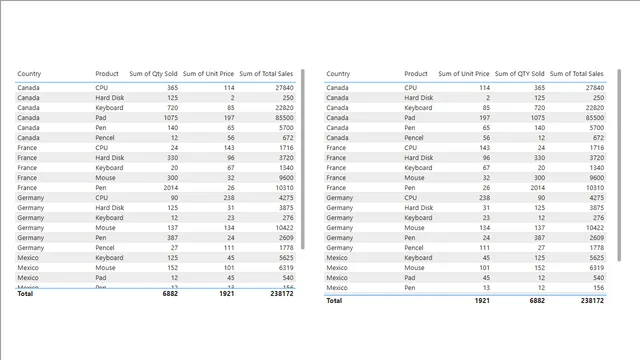Select 1075 in left table Canada Pad row

tap(171, 118)
